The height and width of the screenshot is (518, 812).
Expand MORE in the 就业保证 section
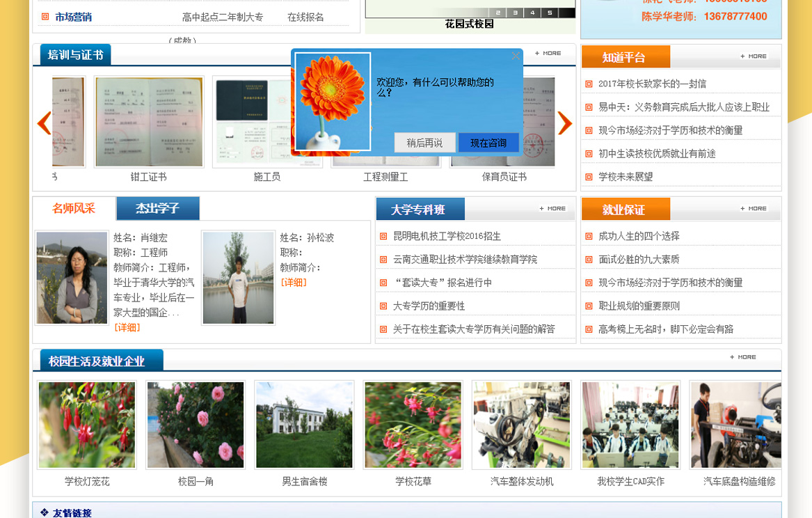(x=754, y=208)
